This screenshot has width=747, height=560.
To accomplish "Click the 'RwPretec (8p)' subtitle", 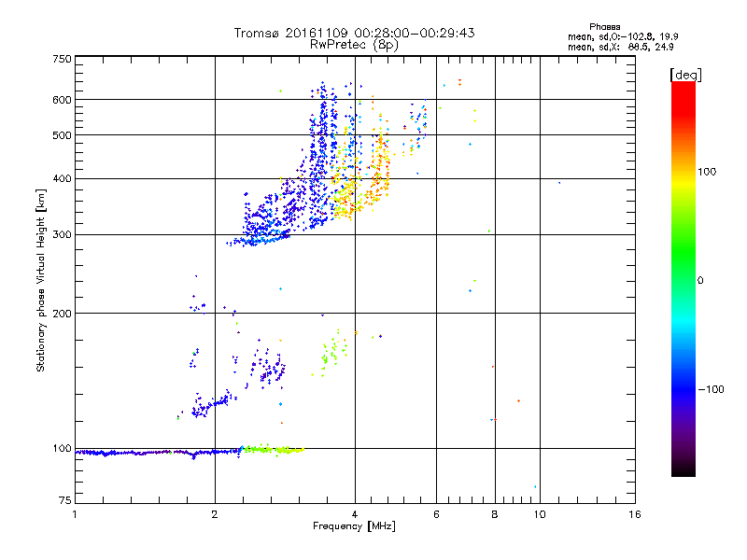I will click(x=354, y=45).
